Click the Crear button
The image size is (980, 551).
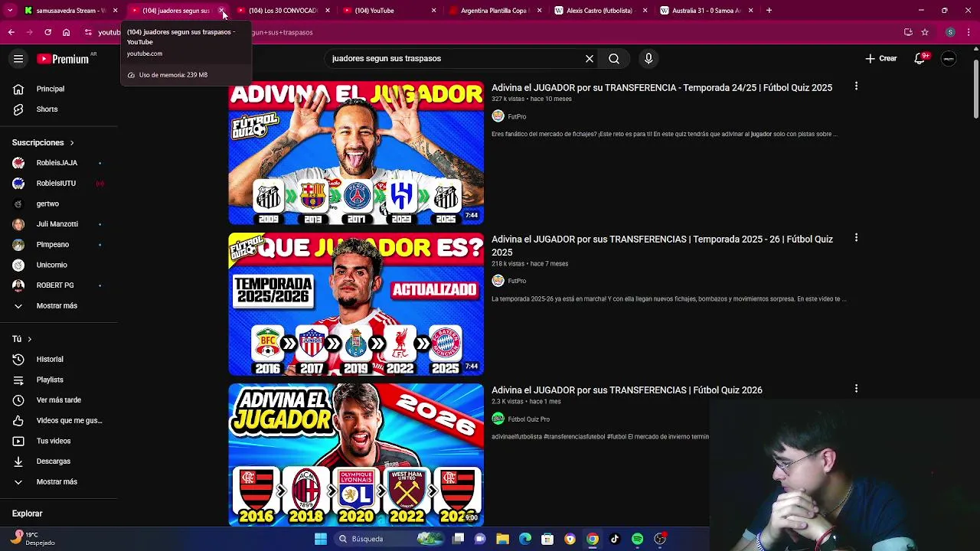pyautogui.click(x=881, y=58)
